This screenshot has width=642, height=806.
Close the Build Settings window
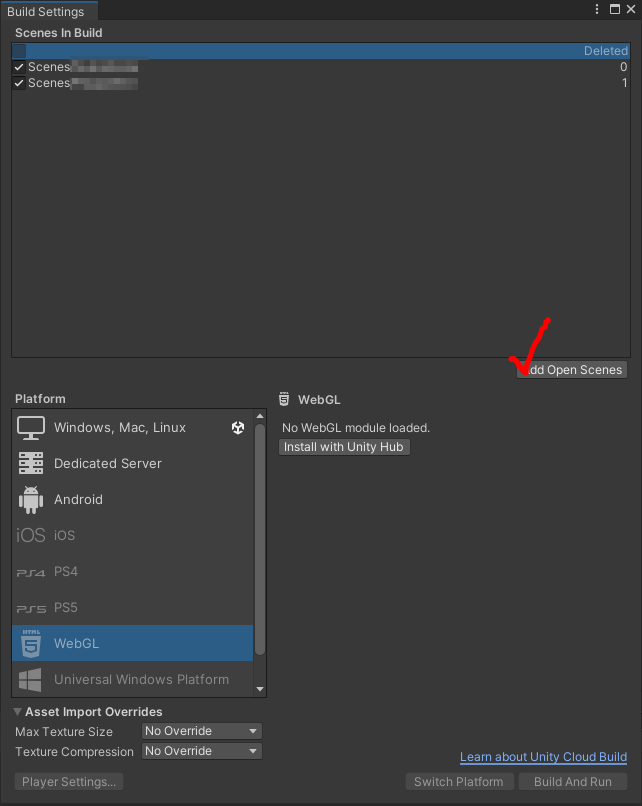click(x=631, y=9)
